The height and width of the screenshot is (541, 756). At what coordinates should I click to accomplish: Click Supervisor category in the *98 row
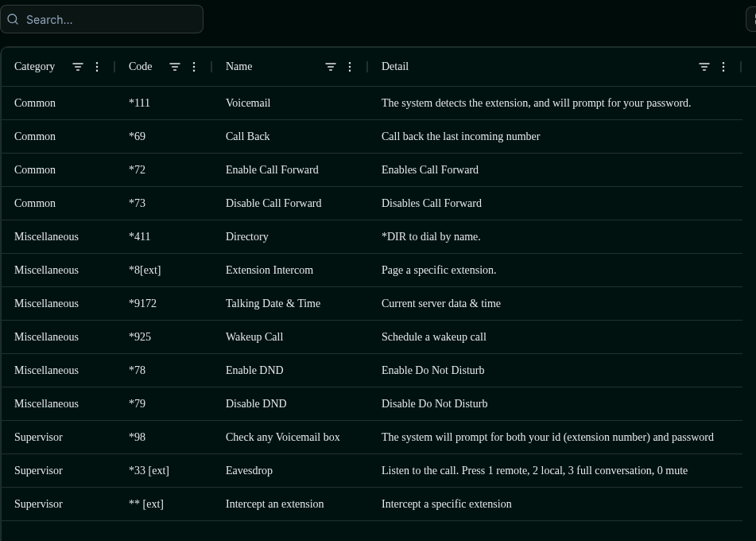39,437
